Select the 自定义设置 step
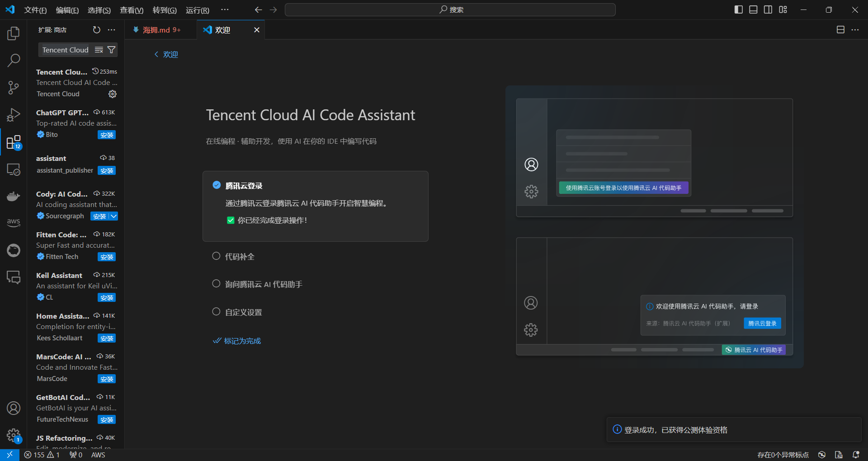Image resolution: width=868 pixels, height=461 pixels. point(243,312)
